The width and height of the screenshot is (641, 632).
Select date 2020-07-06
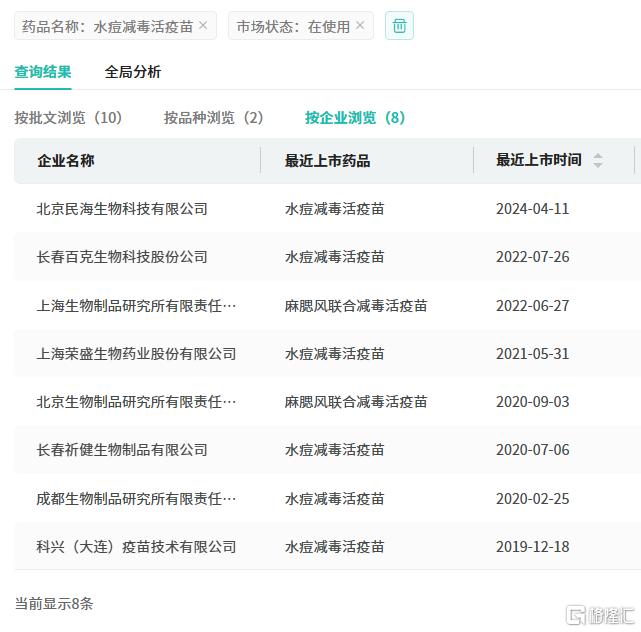pyautogui.click(x=533, y=450)
